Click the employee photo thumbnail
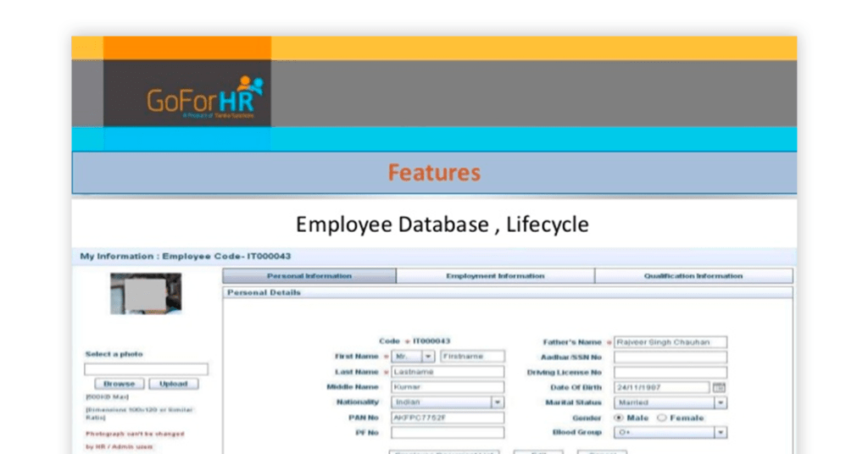Viewport: 868px width, 454px height. [x=146, y=294]
